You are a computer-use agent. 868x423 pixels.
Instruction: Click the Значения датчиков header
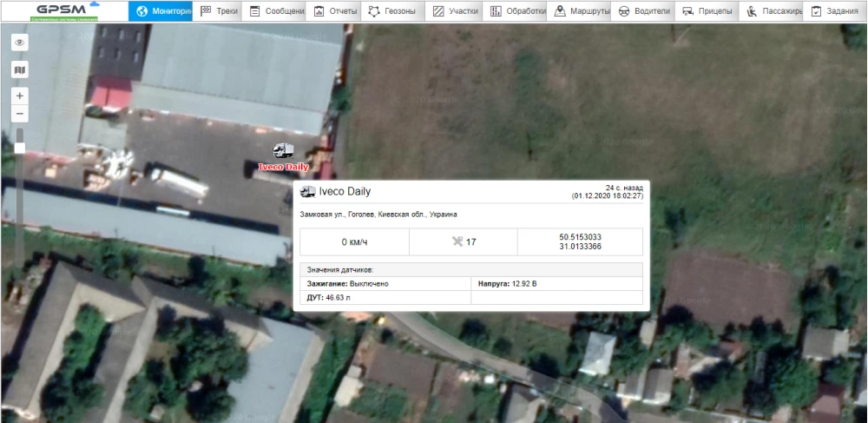[x=471, y=269]
